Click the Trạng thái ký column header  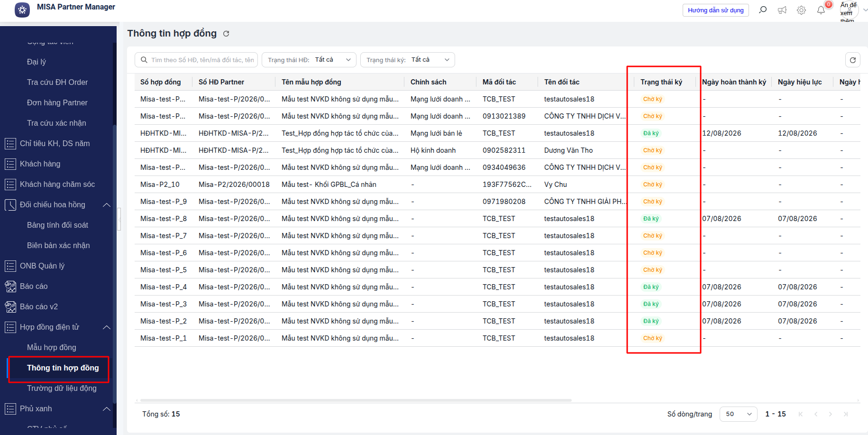[661, 82]
